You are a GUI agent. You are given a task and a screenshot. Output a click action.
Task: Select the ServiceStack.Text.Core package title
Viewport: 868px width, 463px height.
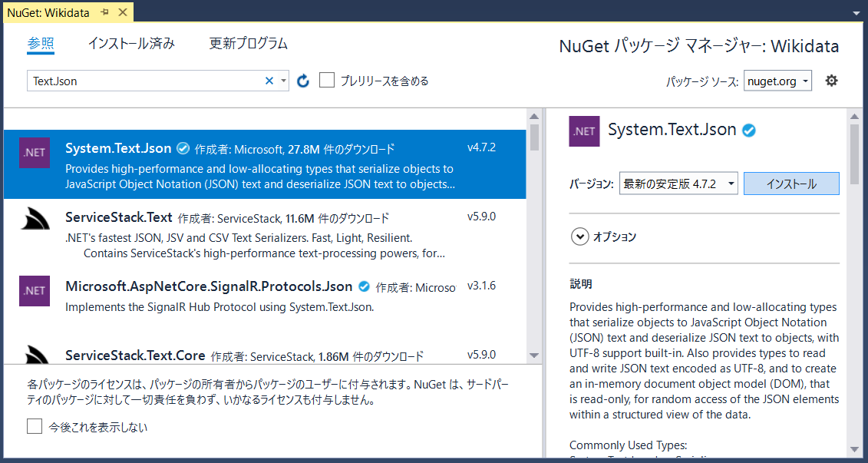pyautogui.click(x=135, y=355)
